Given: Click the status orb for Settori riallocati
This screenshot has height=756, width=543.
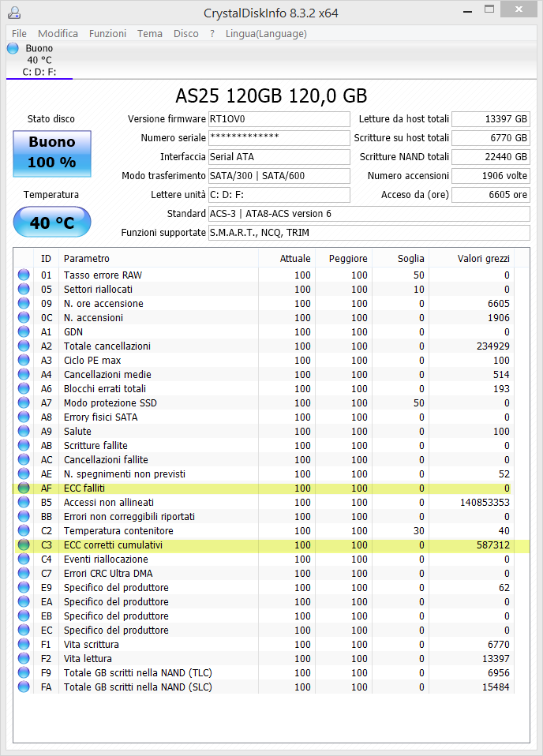Looking at the screenshot, I should pyautogui.click(x=24, y=290).
